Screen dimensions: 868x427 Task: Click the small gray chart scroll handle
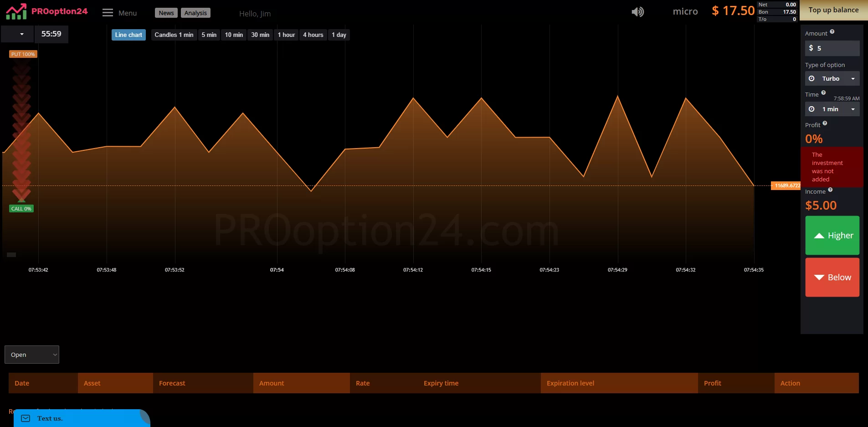coord(11,255)
